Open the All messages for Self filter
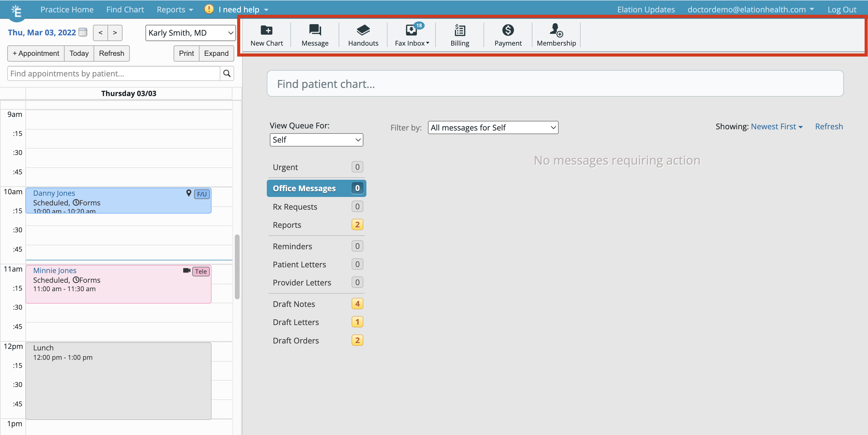The image size is (868, 435). 493,127
